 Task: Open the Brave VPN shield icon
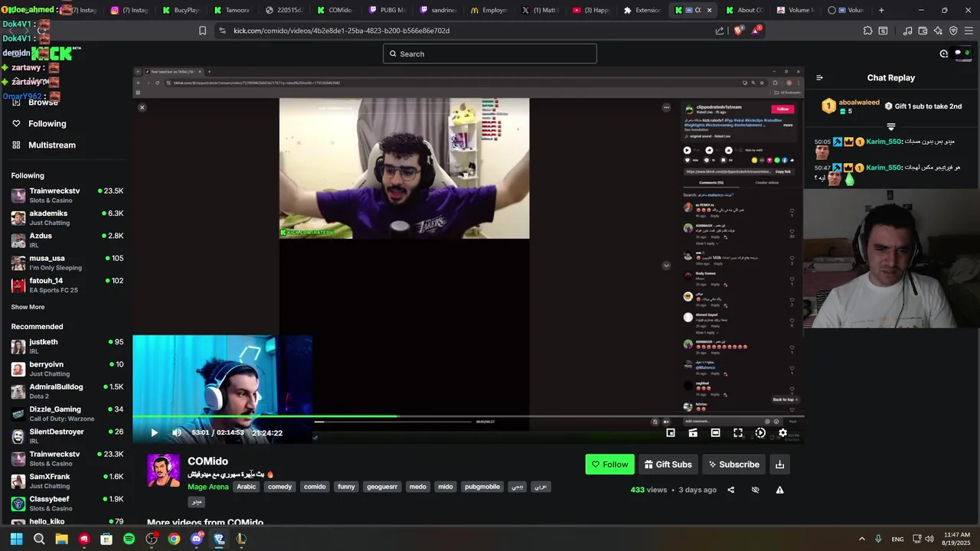[953, 31]
